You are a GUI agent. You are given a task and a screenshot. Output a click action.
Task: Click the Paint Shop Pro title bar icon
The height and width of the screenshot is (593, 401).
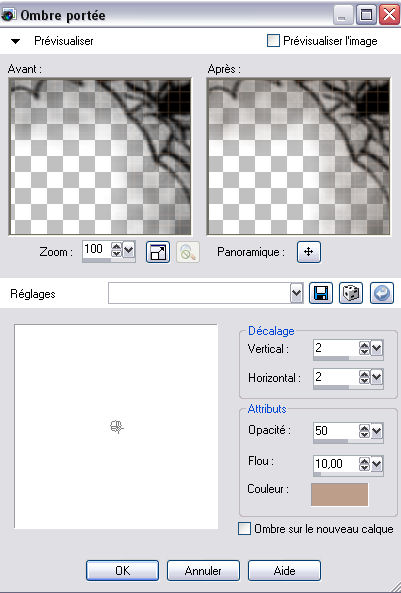pyautogui.click(x=9, y=15)
